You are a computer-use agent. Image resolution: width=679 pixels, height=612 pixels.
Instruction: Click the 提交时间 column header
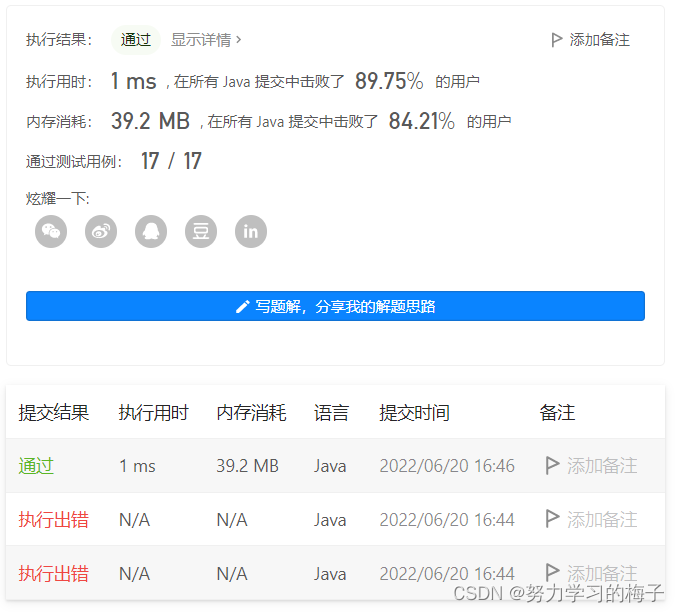click(x=414, y=412)
